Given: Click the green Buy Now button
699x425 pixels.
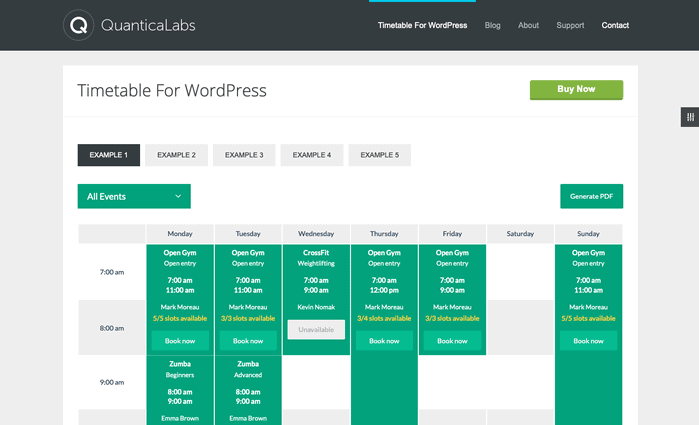Looking at the screenshot, I should tap(576, 90).
